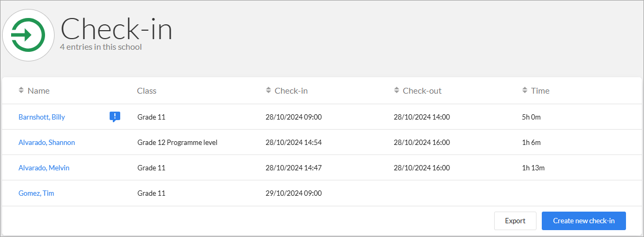Image resolution: width=644 pixels, height=237 pixels.
Task: Select the 29/10/2024 09:00 check-in cell
Action: (x=294, y=193)
